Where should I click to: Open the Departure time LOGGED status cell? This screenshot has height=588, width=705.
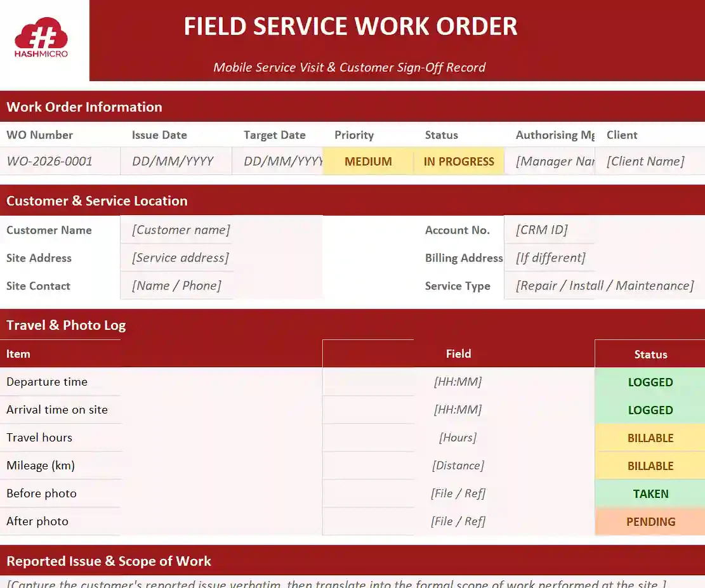tap(650, 382)
